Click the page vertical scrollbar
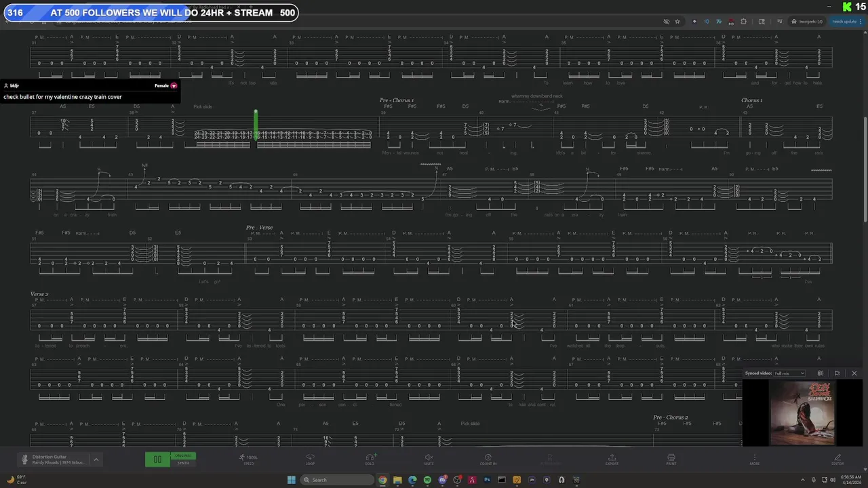 tap(865, 169)
